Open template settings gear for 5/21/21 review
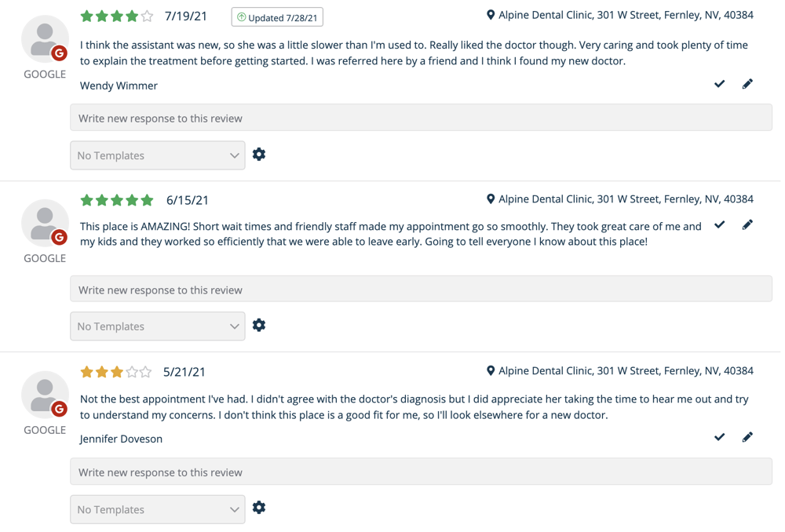This screenshot has width=785, height=532. point(259,508)
